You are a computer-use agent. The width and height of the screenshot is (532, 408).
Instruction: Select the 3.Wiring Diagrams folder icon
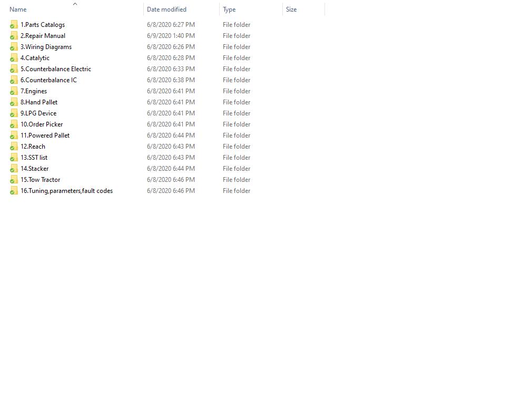click(14, 47)
